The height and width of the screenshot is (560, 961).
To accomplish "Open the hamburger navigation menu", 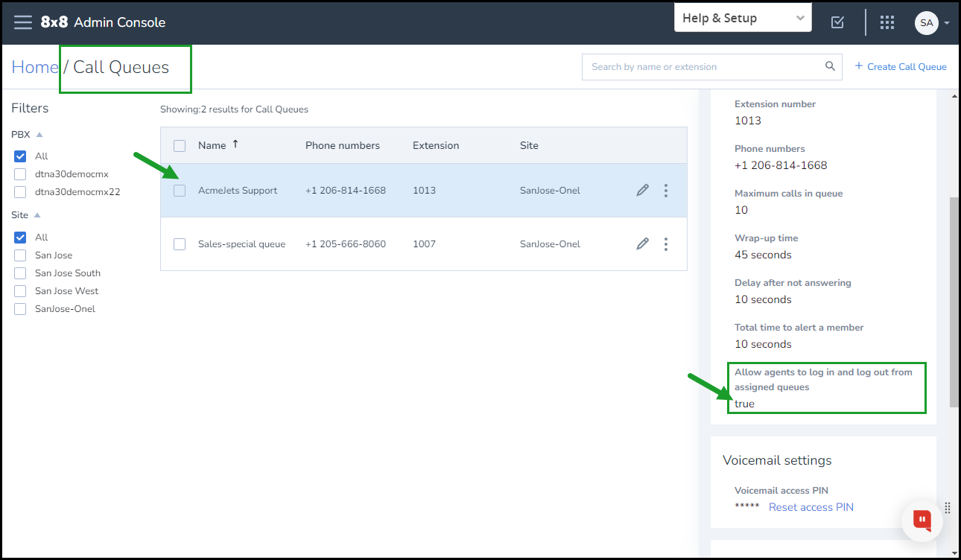I will [23, 22].
